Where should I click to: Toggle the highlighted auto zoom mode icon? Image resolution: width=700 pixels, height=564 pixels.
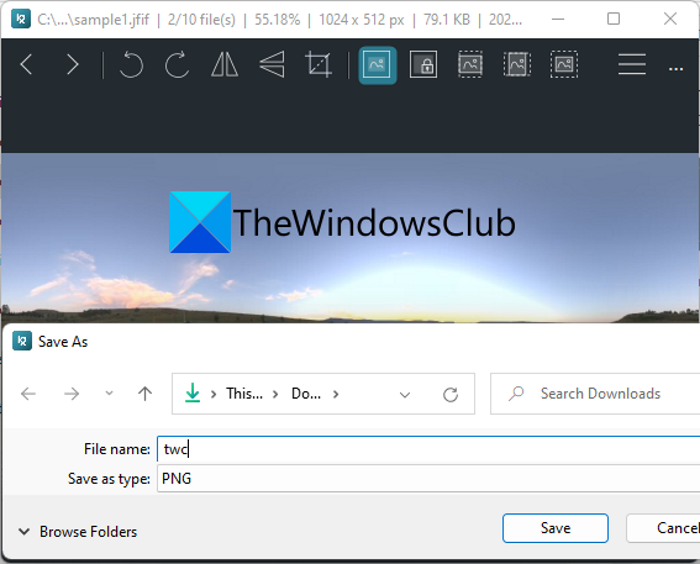pyautogui.click(x=377, y=65)
